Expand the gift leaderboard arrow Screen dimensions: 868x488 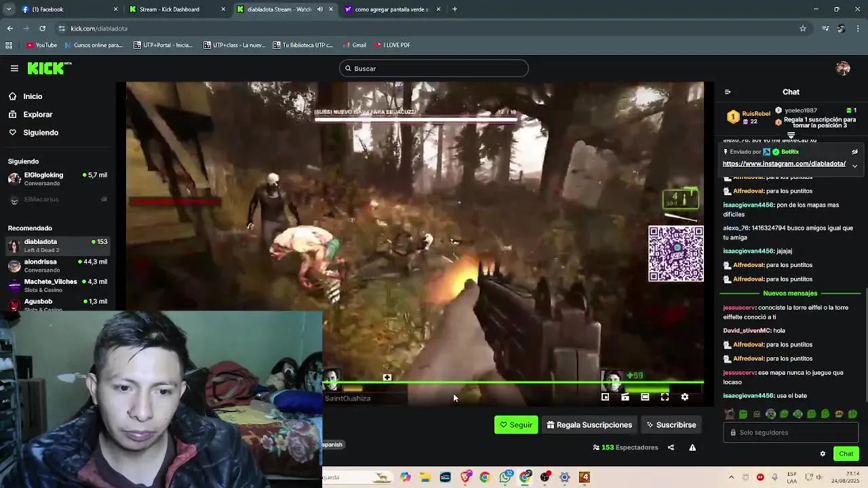click(791, 136)
